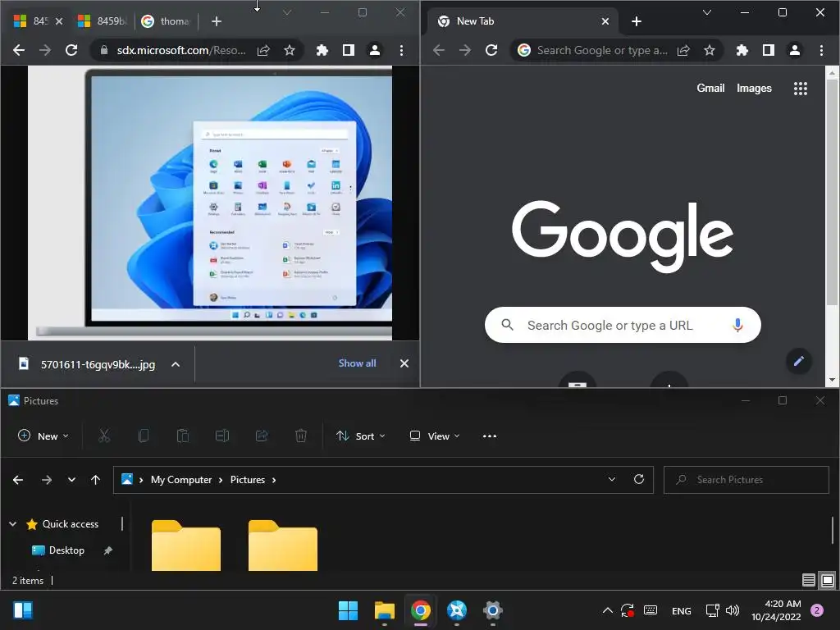Open View dropdown in Pictures toolbar
This screenshot has height=630, width=840.
(x=435, y=436)
